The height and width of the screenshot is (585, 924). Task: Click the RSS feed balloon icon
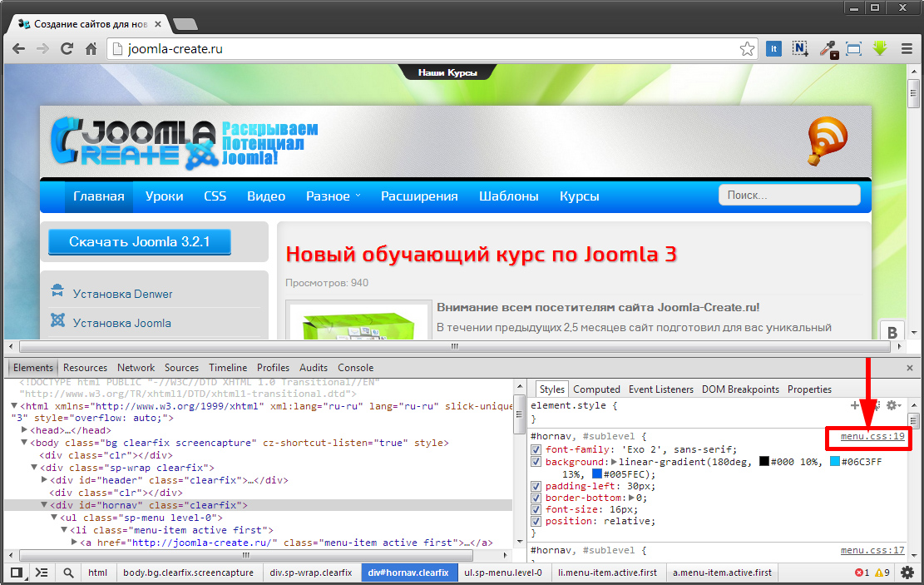827,141
